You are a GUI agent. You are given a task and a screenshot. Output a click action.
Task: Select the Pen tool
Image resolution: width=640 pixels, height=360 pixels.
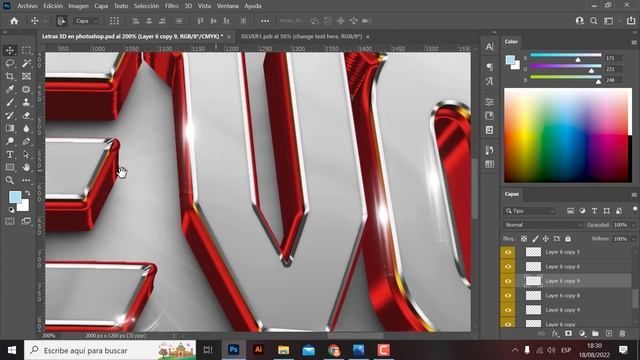point(26,141)
